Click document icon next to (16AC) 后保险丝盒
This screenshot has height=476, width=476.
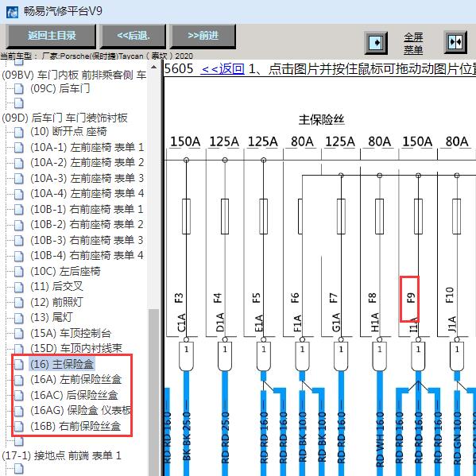click(x=18, y=396)
